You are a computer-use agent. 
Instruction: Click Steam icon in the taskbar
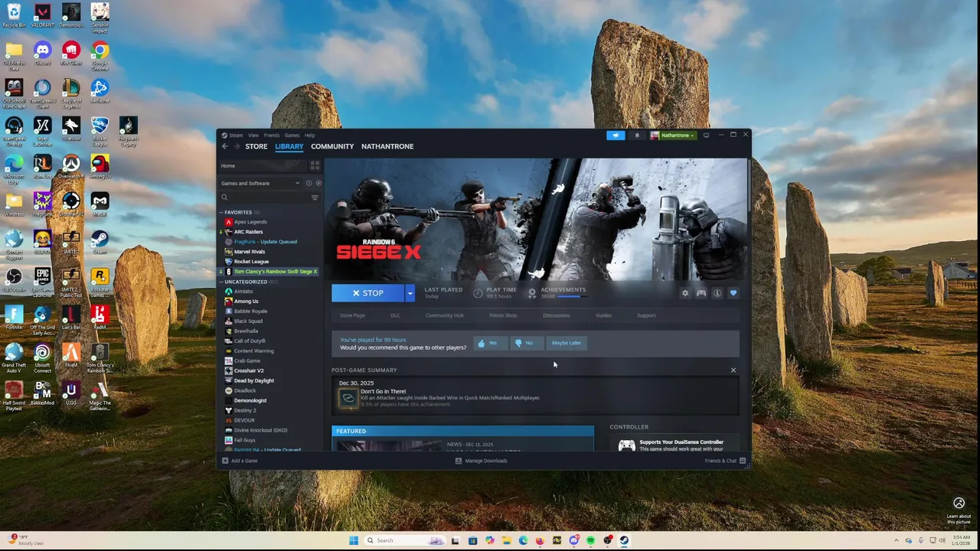(625, 540)
